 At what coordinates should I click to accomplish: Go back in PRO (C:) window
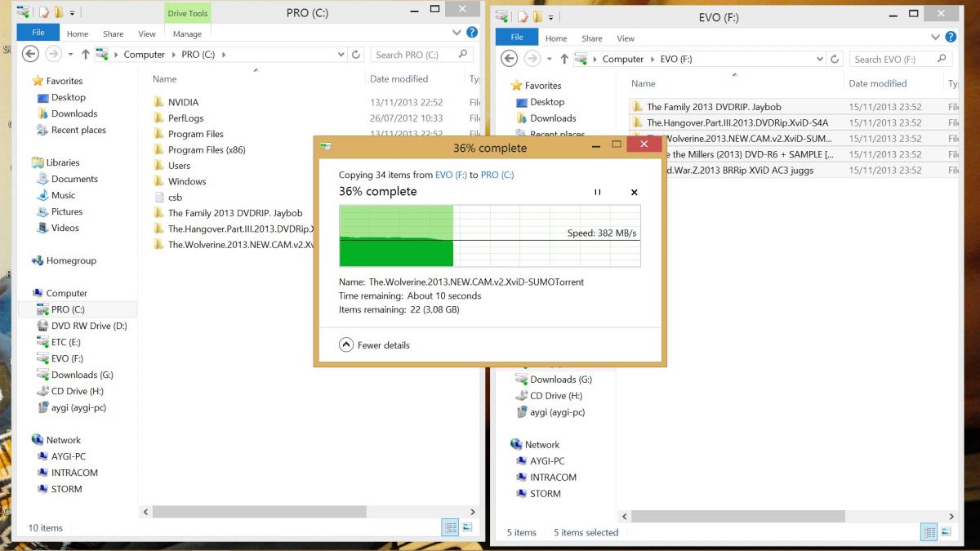tap(30, 54)
